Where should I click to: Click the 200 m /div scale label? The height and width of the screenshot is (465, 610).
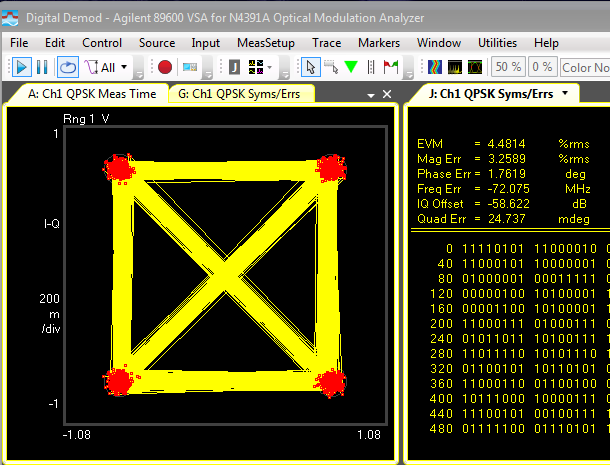tap(51, 314)
